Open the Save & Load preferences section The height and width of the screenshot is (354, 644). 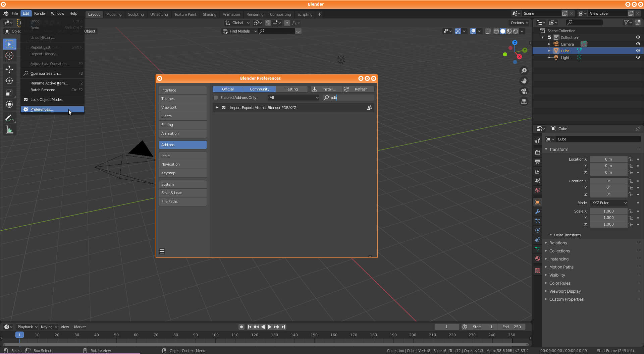(x=182, y=193)
